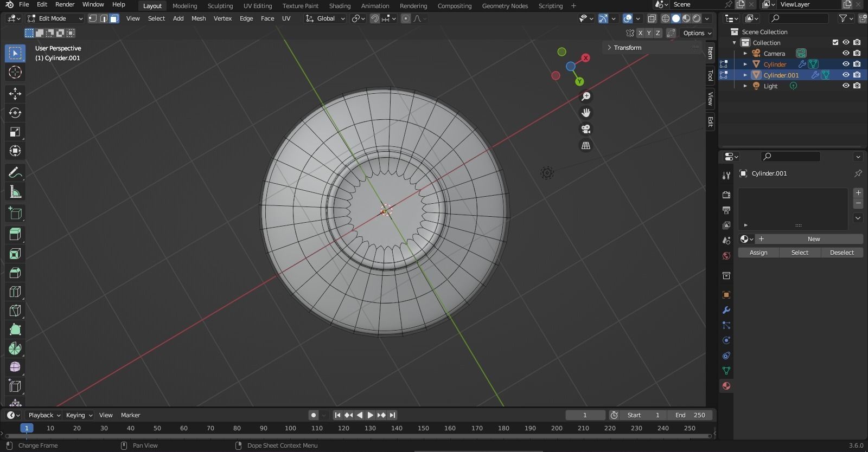868x452 pixels.
Task: Open the Material properties tab
Action: pos(726,386)
